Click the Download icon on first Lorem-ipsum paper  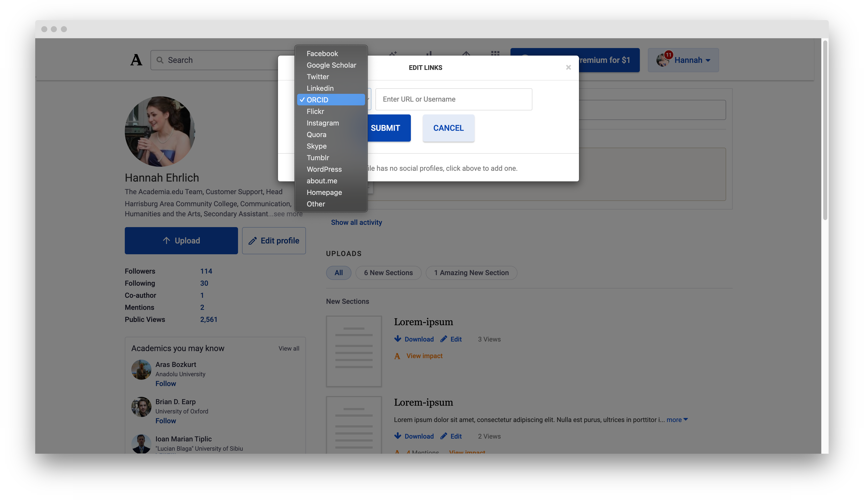tap(398, 339)
